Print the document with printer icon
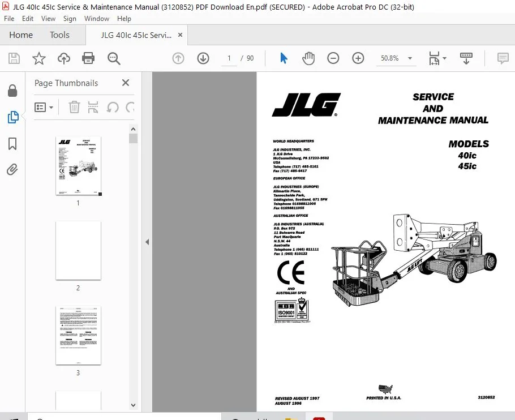The image size is (515, 420). (88, 58)
